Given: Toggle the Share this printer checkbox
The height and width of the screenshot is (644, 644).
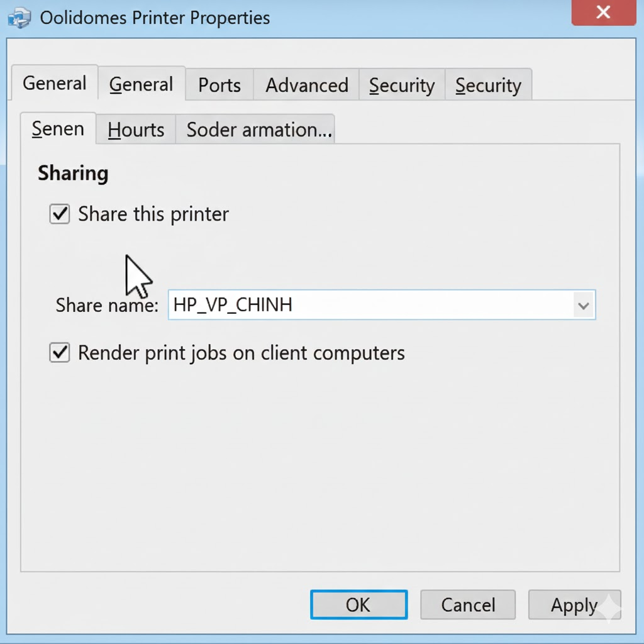Looking at the screenshot, I should click(x=60, y=214).
